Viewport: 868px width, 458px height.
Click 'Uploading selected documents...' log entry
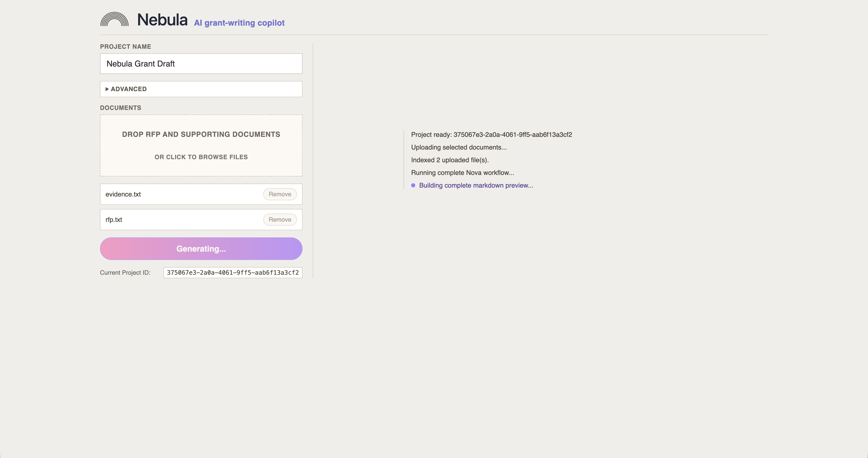point(459,147)
